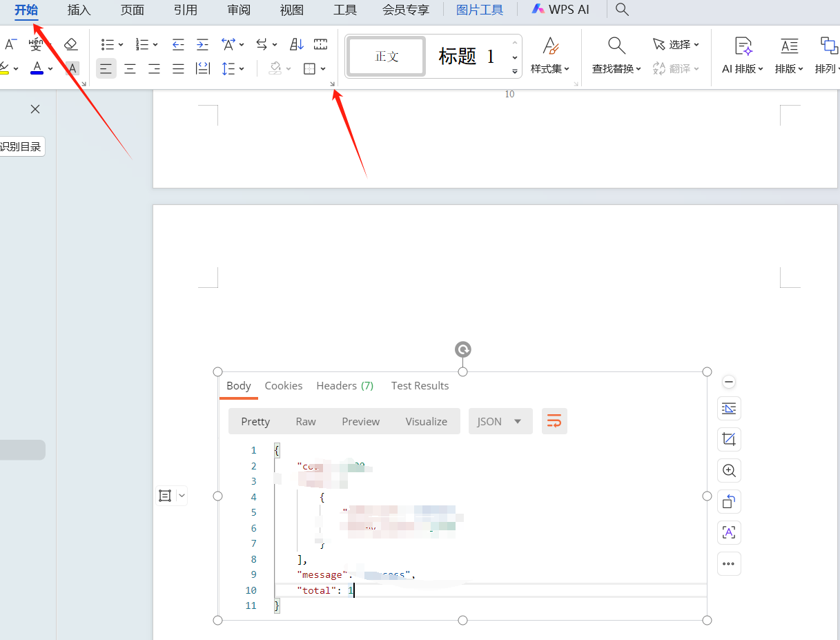840x640 pixels.
Task: Open the font color dropdown arrow
Action: [50, 68]
